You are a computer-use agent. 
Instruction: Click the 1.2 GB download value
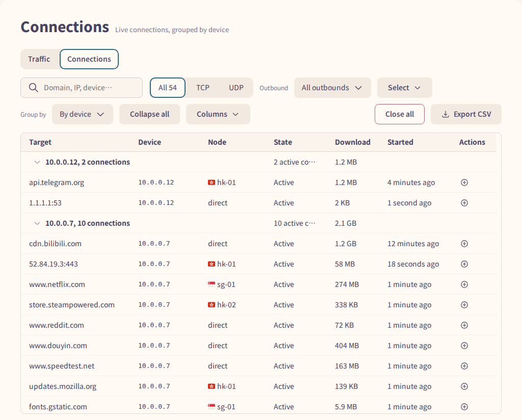346,244
